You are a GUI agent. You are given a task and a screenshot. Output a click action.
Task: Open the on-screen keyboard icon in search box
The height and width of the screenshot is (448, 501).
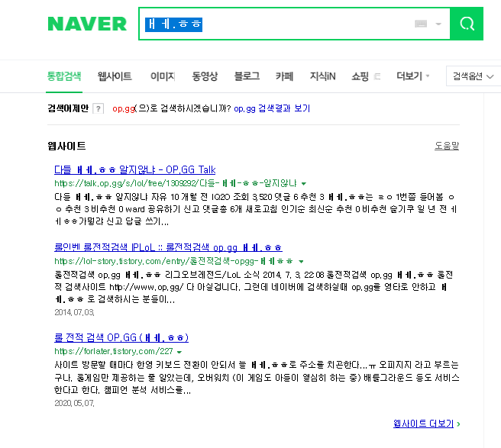[x=421, y=24]
